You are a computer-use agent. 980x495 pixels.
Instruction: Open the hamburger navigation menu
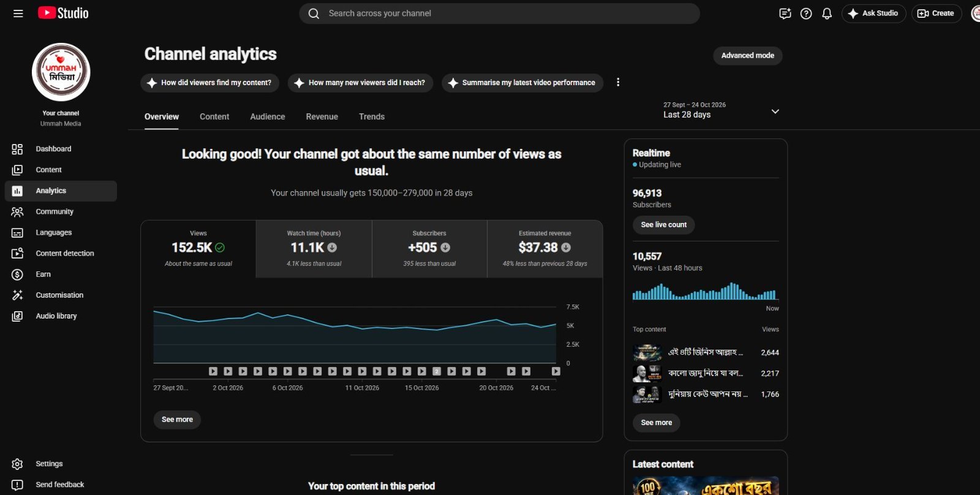click(18, 13)
